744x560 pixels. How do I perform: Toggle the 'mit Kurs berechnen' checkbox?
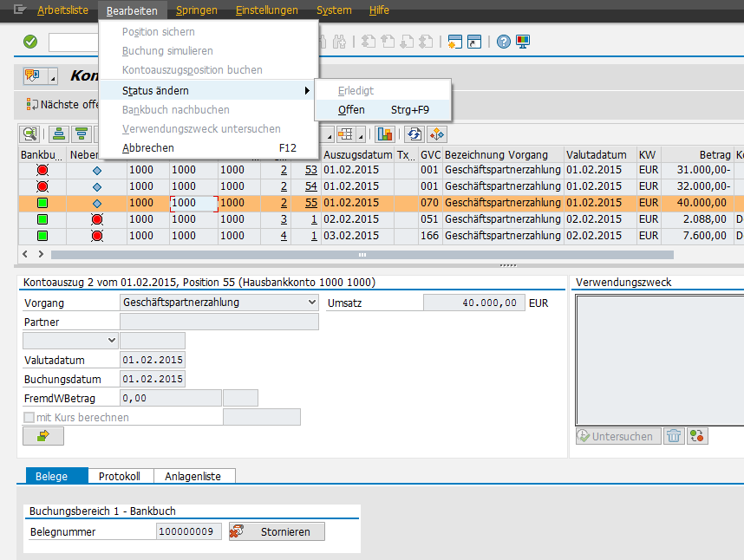pos(29,417)
